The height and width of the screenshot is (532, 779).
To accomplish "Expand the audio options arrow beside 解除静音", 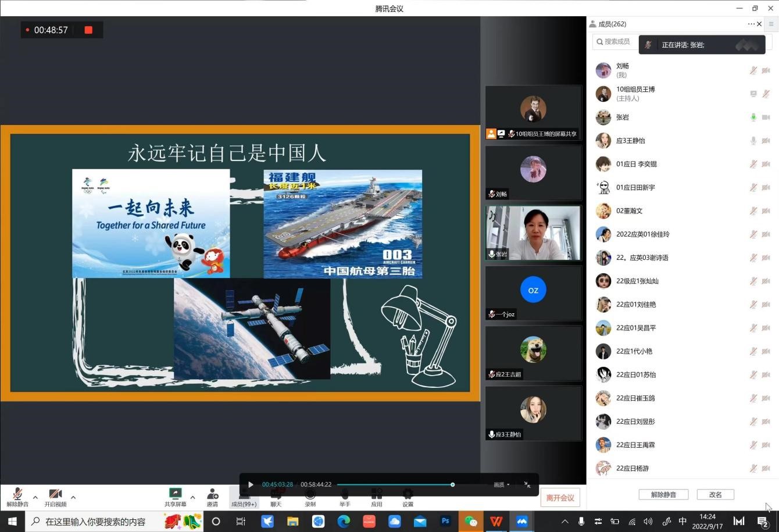I will [x=35, y=497].
